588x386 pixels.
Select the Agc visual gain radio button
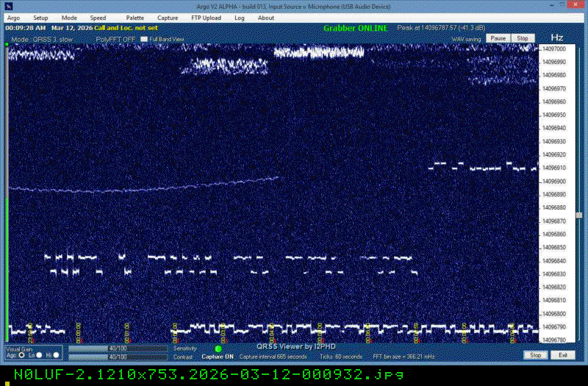tap(22, 355)
